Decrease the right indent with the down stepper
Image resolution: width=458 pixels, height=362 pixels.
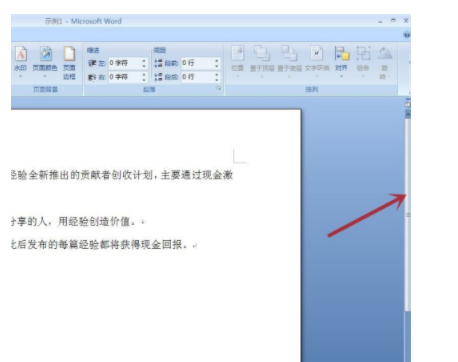[x=144, y=80]
